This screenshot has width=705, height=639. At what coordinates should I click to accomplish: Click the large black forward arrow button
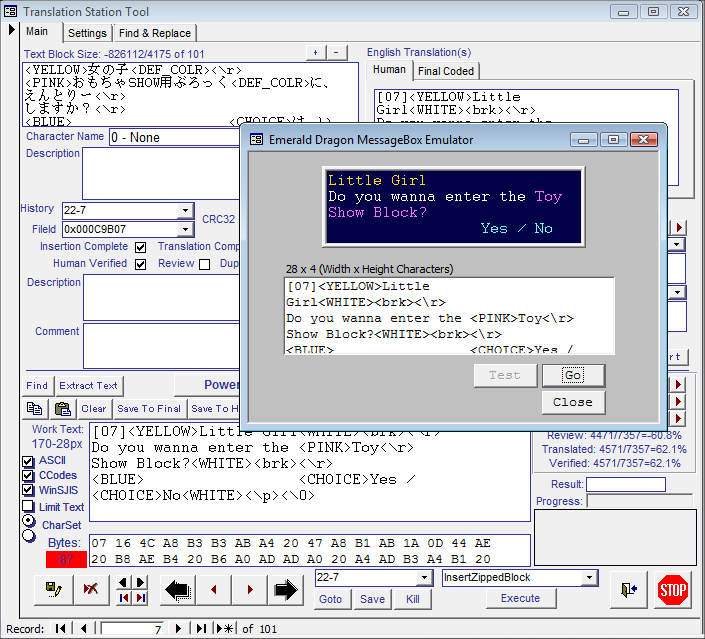(286, 590)
